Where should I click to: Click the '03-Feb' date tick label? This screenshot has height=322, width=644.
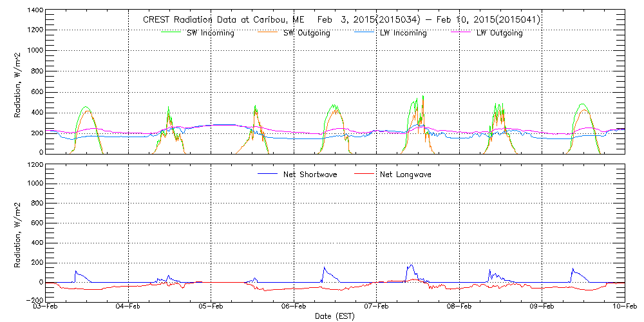pos(46,307)
